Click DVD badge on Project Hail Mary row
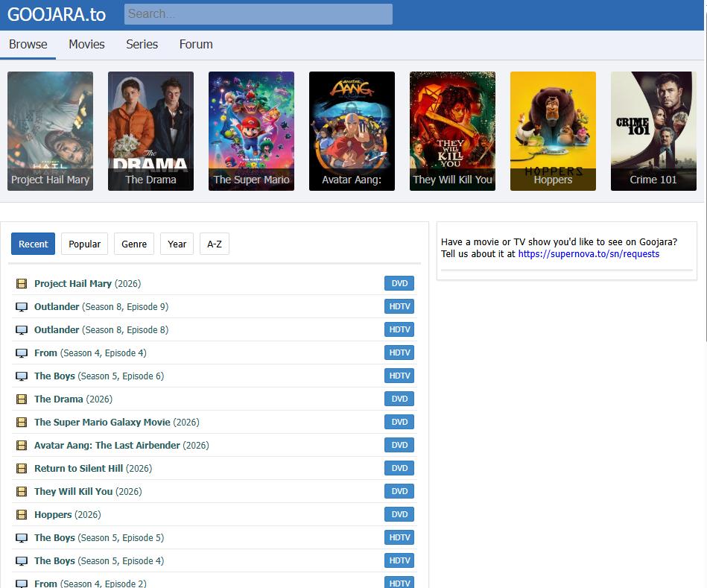The height and width of the screenshot is (588, 707). coord(399,284)
